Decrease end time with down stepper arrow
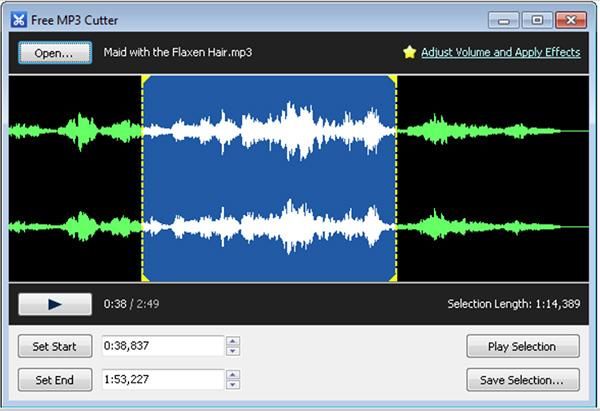 pyautogui.click(x=233, y=385)
